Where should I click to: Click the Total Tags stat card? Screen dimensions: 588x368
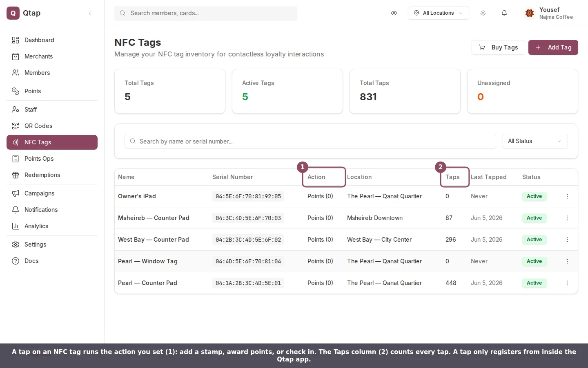tap(170, 91)
